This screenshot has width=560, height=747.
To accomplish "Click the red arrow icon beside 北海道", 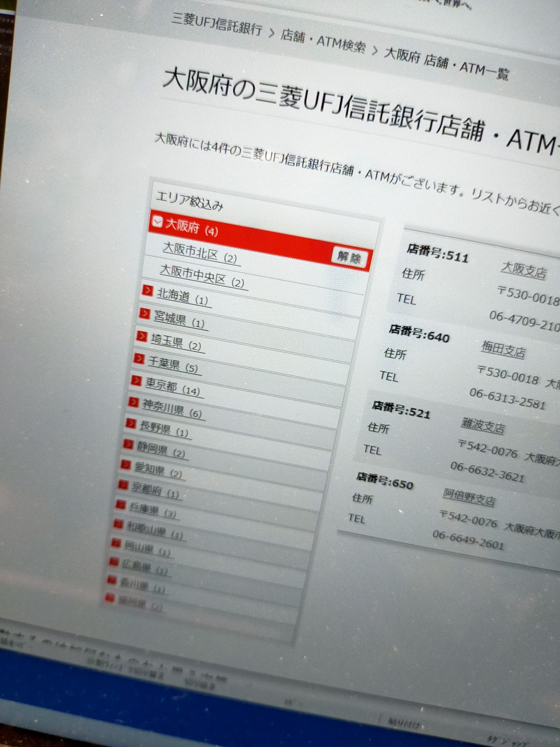I will pos(147,291).
